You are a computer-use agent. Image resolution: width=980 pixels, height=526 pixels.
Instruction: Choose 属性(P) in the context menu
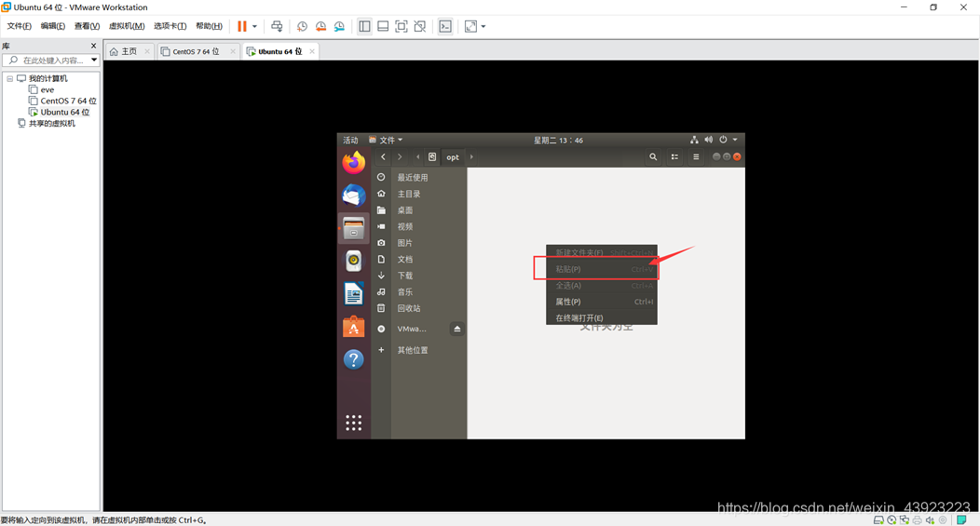tap(601, 302)
